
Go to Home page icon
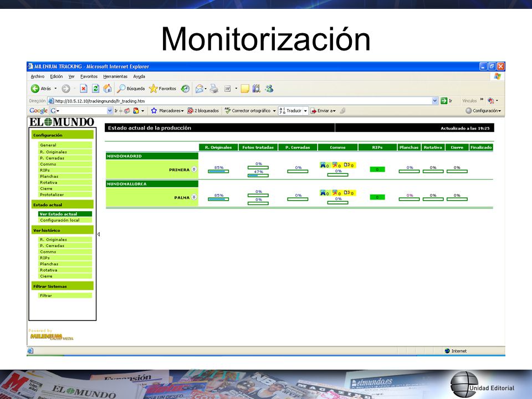point(108,89)
